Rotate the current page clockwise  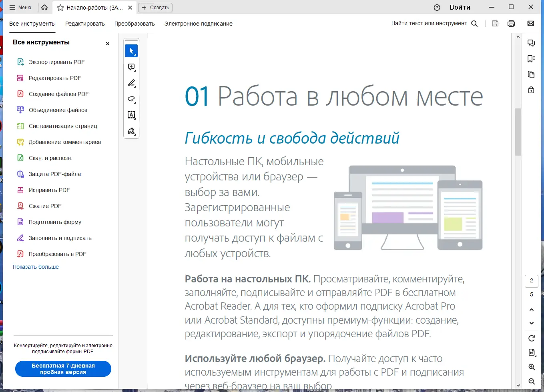pyautogui.click(x=531, y=338)
